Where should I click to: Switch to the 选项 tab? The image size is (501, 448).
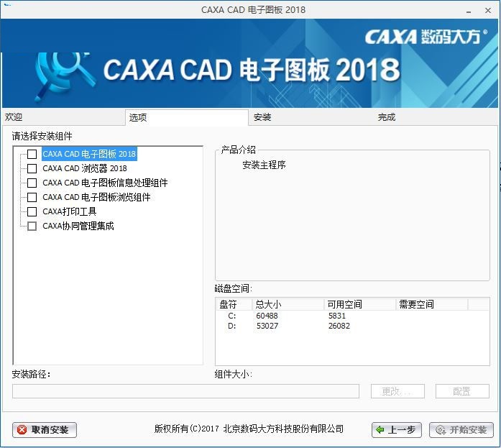187,118
